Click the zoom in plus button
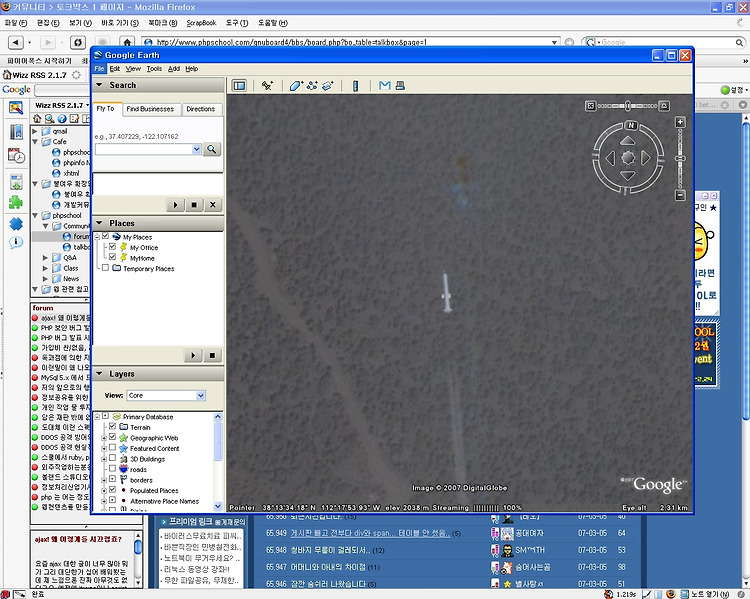The image size is (750, 599). click(x=680, y=122)
